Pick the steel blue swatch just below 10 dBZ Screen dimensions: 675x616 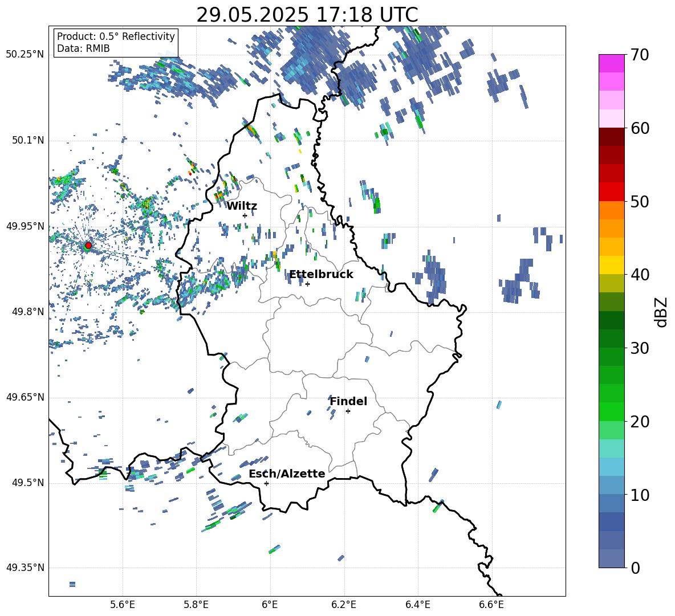click(x=612, y=503)
